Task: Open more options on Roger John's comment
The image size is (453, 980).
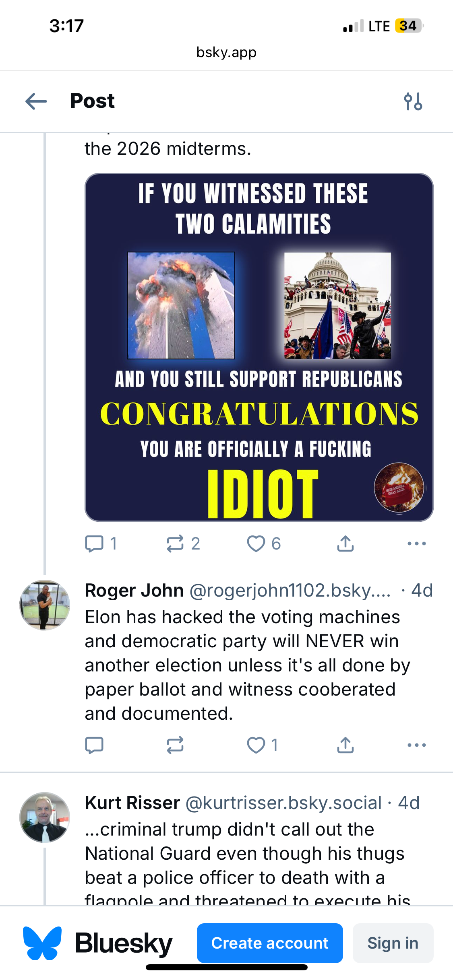Action: [x=416, y=745]
